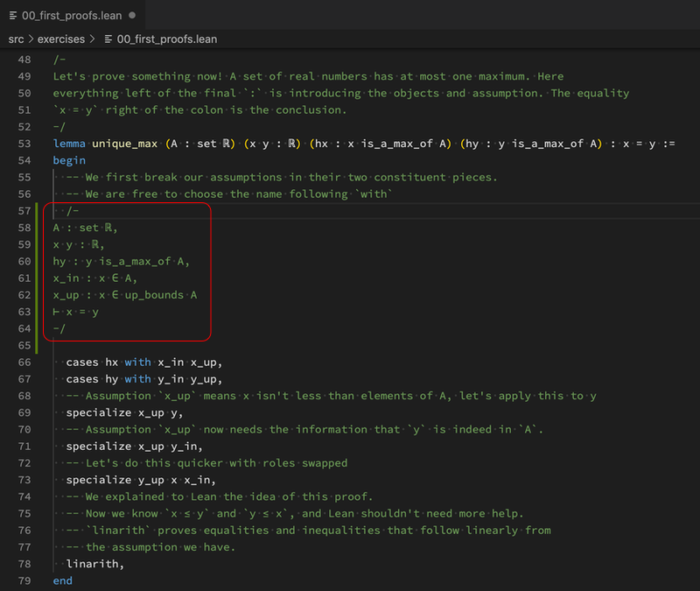
Task: Click line number 79 in the gutter
Action: click(x=24, y=580)
